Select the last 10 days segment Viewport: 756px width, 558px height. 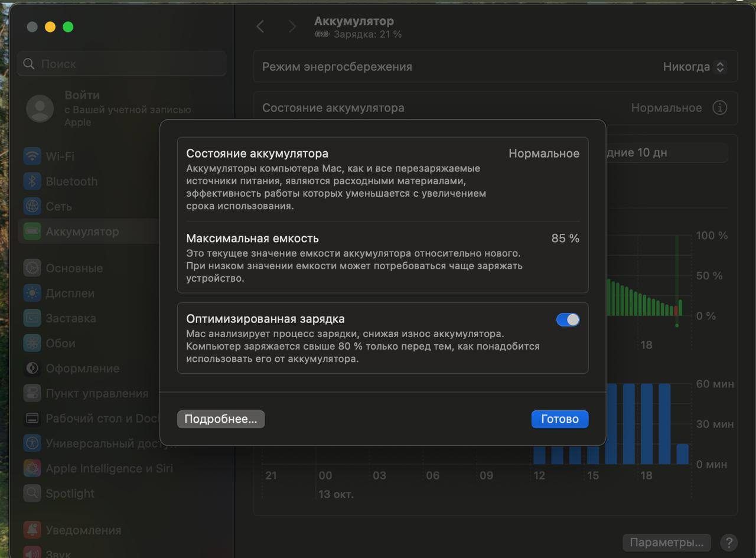(666, 153)
